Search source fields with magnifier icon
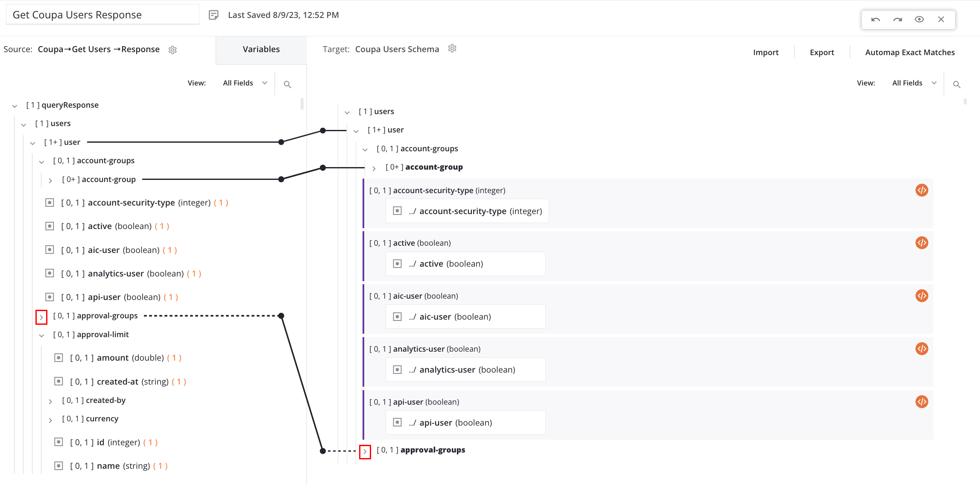This screenshot has width=980, height=485. tap(287, 85)
